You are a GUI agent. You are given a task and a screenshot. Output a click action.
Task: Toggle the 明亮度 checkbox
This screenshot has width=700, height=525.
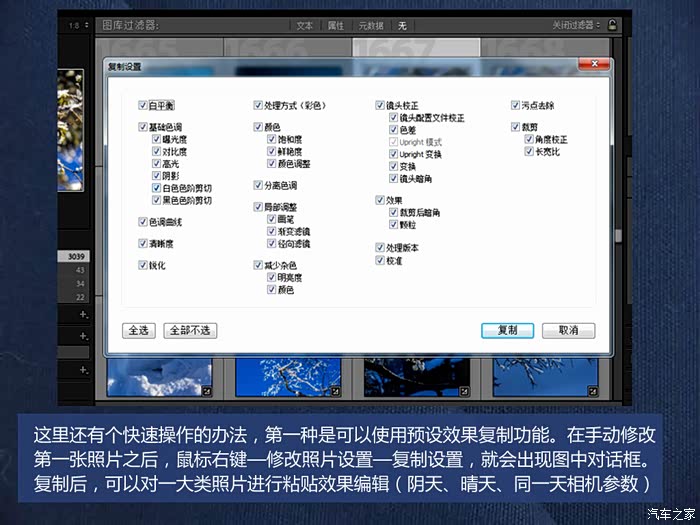click(271, 277)
